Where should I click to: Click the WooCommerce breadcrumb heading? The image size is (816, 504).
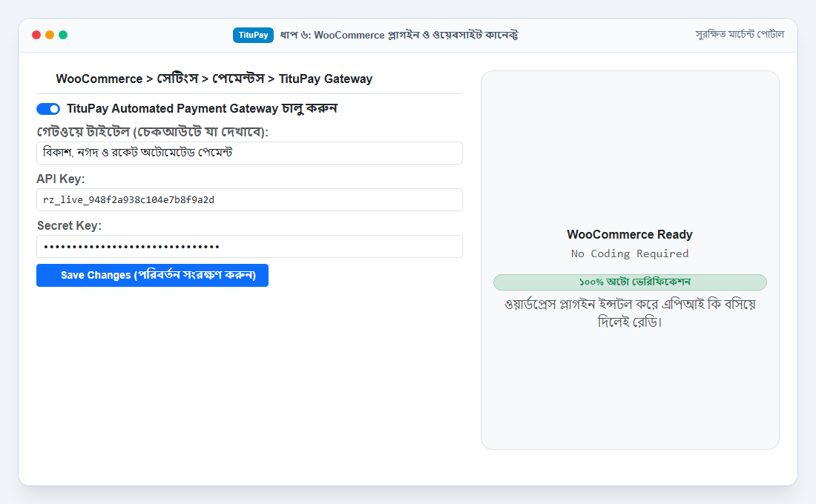[214, 79]
